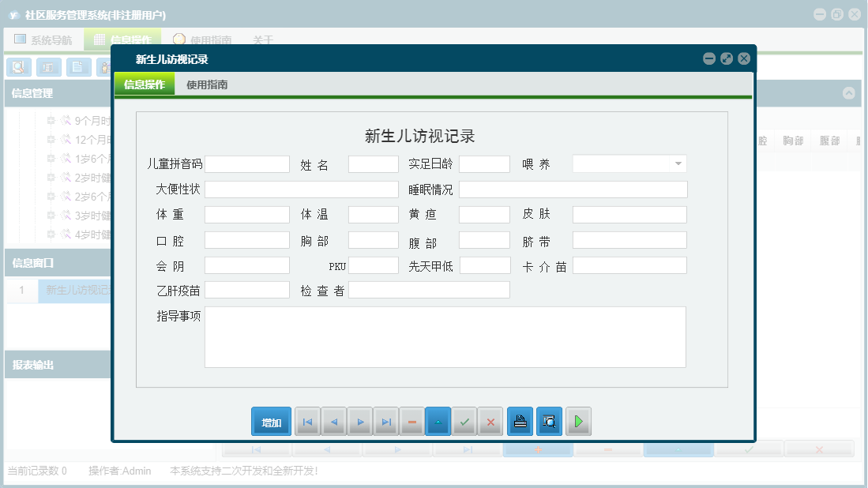Click the 睡眠情况 input field
This screenshot has height=488, width=868.
(x=573, y=190)
